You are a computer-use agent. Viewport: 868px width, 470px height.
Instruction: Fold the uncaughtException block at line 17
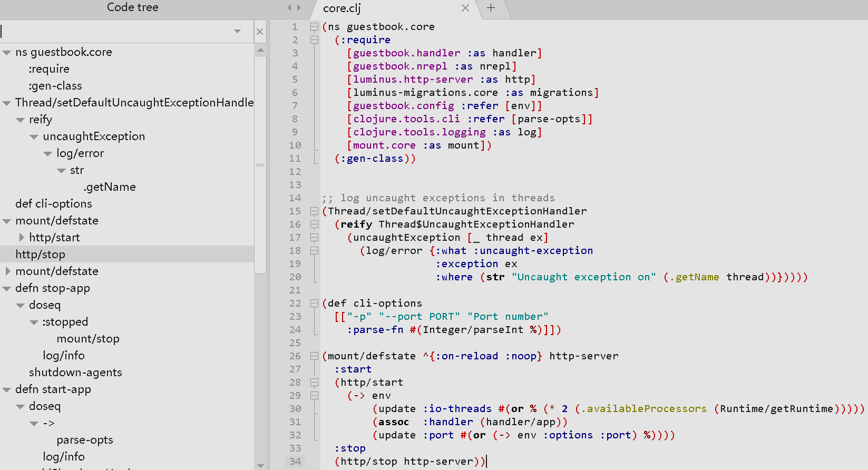point(314,237)
